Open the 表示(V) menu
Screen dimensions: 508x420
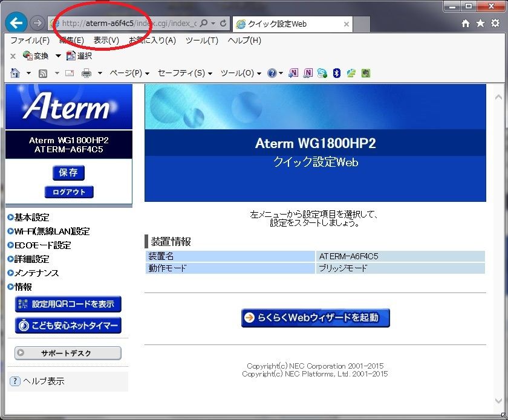click(x=106, y=40)
